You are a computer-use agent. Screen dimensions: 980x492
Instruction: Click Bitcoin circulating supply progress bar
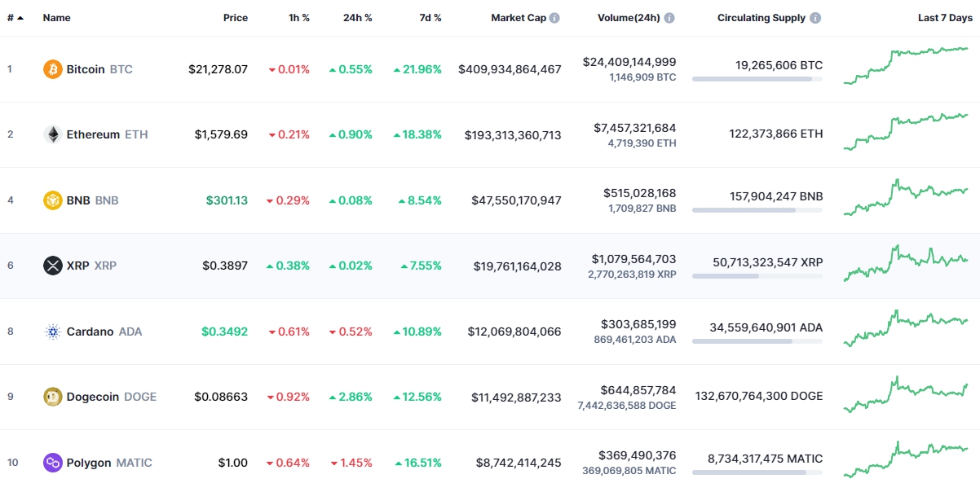click(x=757, y=79)
